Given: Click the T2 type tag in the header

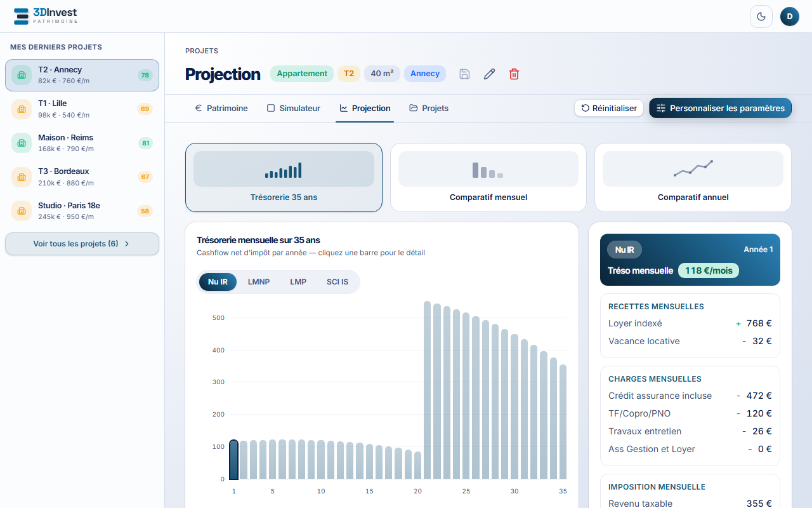Looking at the screenshot, I should [x=349, y=74].
